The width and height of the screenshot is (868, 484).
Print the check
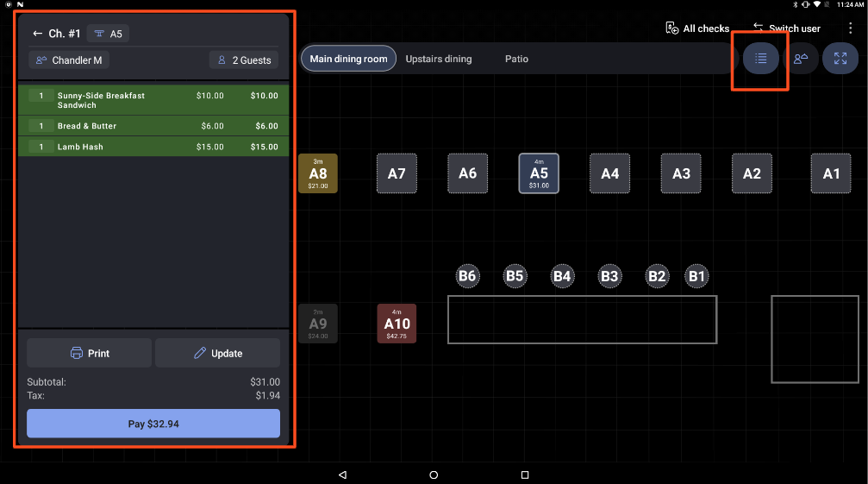pos(89,353)
